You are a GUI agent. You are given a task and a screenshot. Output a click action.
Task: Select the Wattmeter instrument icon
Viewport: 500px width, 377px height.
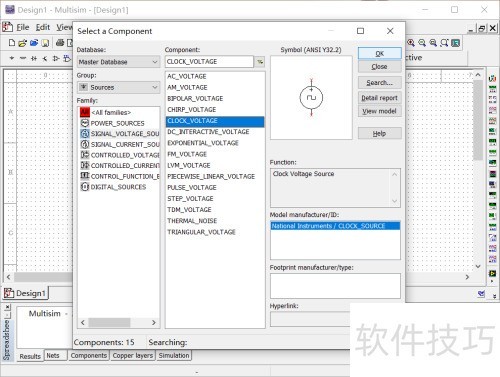point(492,99)
